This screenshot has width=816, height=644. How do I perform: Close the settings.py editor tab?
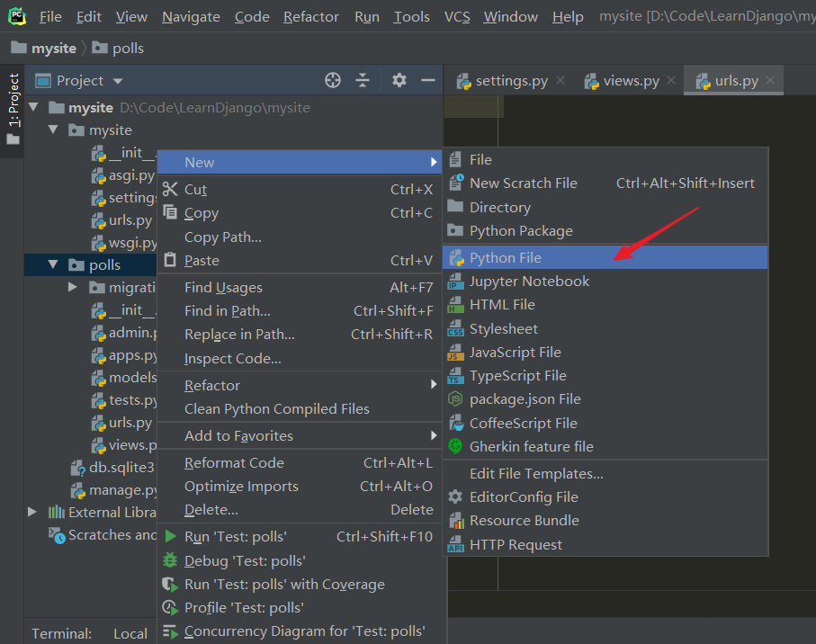pos(560,80)
